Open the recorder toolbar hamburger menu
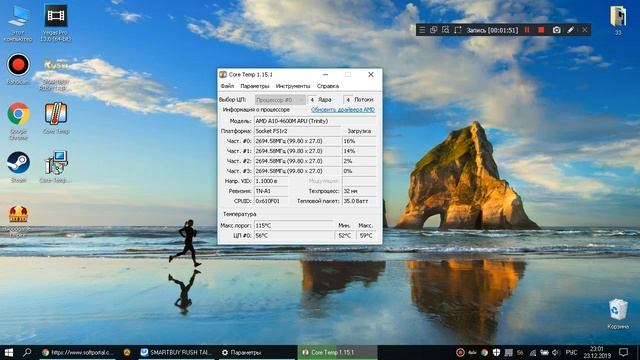This screenshot has height=360, width=640. (x=422, y=30)
